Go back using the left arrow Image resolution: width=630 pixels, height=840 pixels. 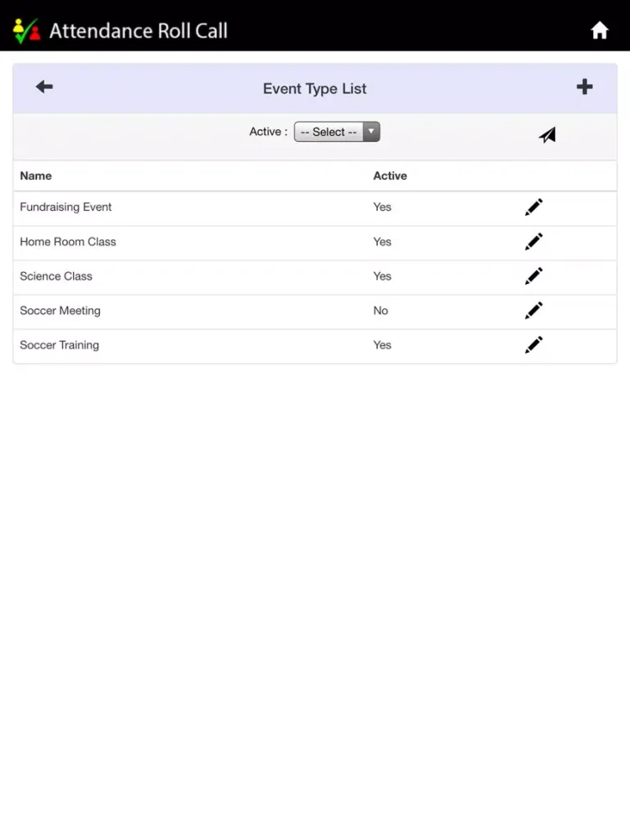click(45, 87)
